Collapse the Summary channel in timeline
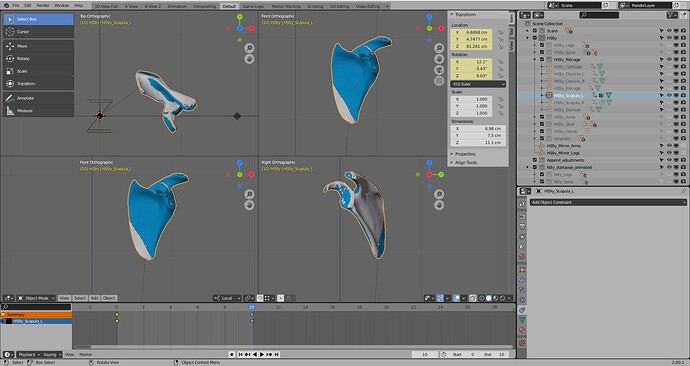 click(x=3, y=315)
